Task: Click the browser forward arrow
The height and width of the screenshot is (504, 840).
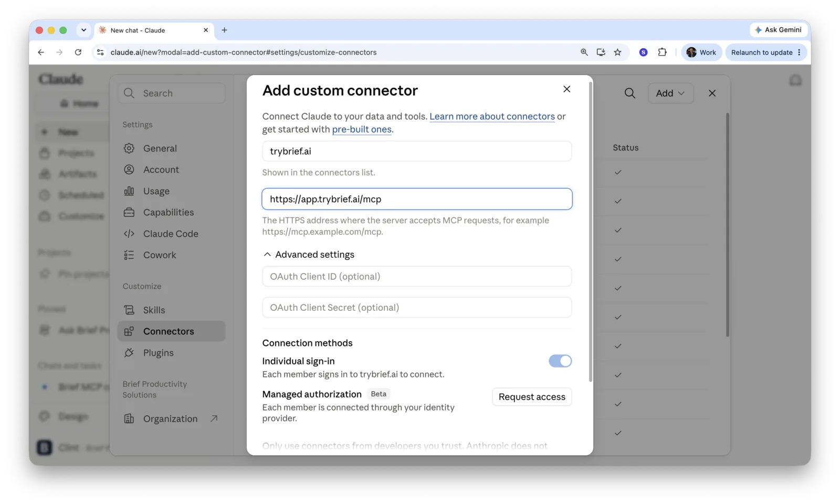Action: 59,52
